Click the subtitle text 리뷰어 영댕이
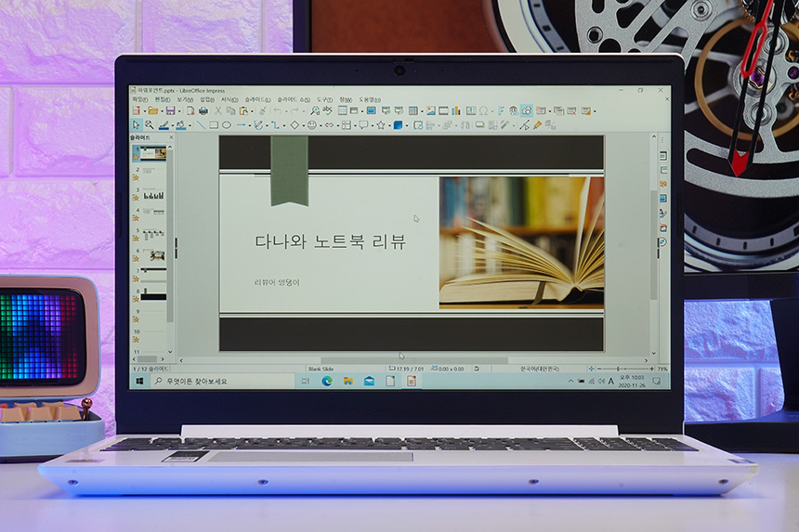The width and height of the screenshot is (799, 532). pos(277,282)
